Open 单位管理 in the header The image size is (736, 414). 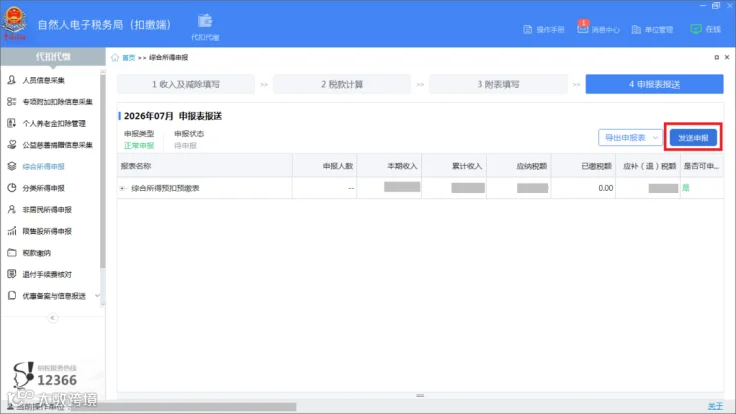[x=652, y=30]
